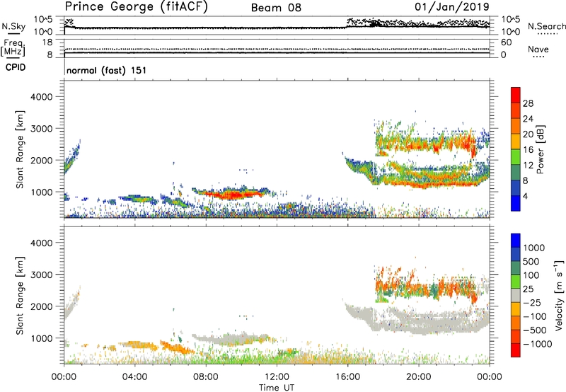Click the 'normal (fast) 151' CPID text
This screenshot has height=392, width=566.
[x=107, y=70]
